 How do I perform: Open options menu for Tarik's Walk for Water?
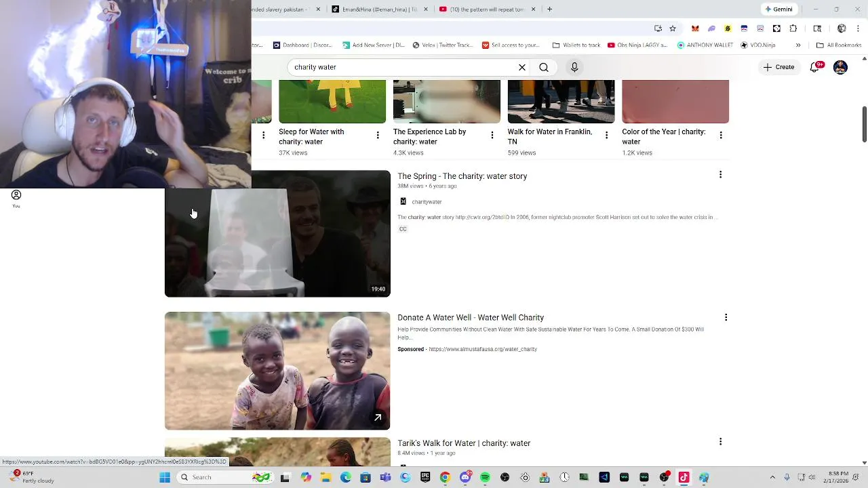coord(720,442)
